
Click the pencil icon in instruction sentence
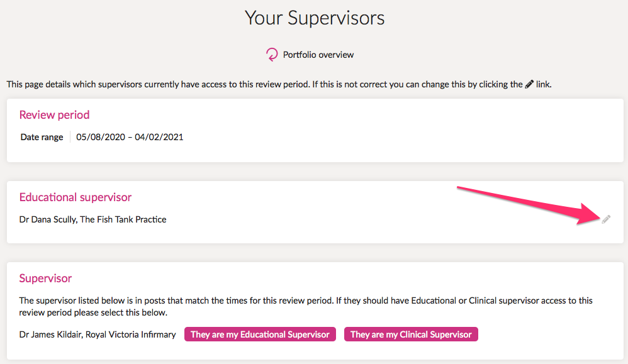click(x=529, y=84)
